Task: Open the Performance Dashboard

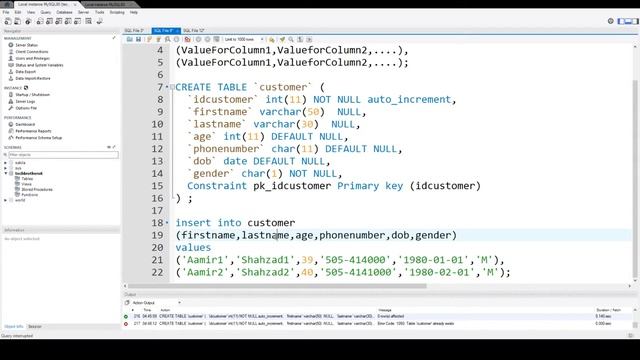Action: 25,124
